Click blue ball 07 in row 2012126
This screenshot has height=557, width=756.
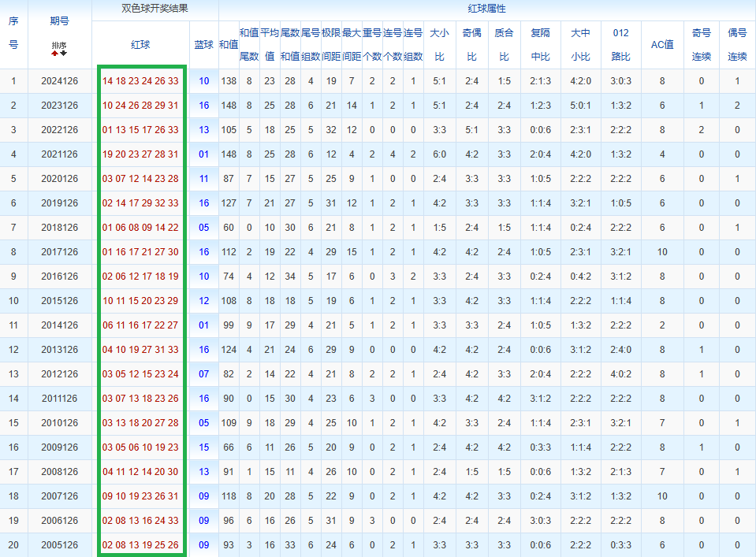pyautogui.click(x=204, y=374)
